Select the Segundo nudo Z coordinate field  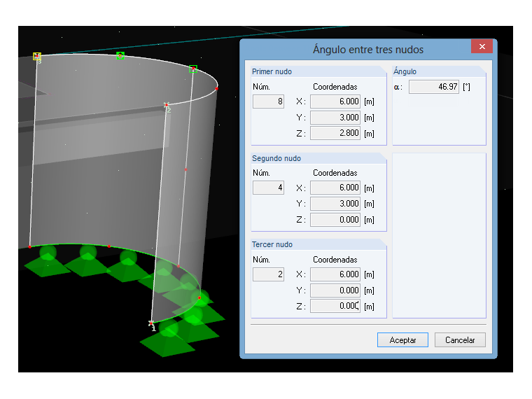click(335, 220)
